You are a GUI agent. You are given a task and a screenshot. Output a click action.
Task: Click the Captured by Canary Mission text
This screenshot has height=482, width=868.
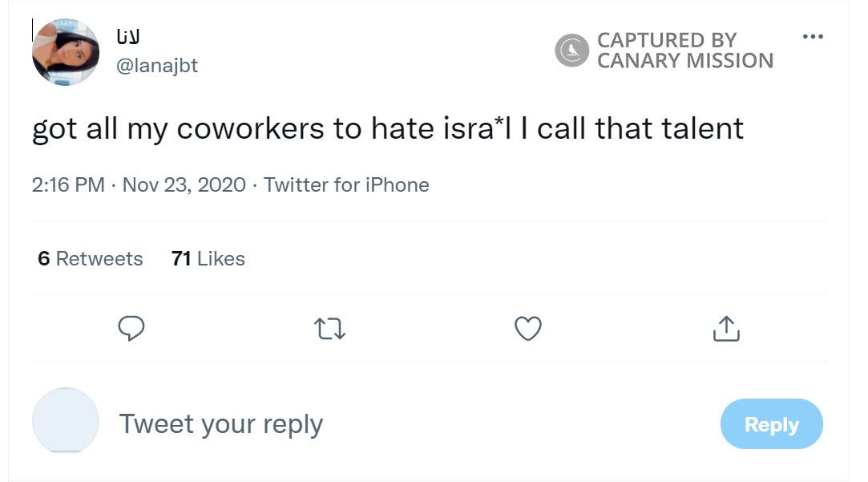click(x=685, y=51)
